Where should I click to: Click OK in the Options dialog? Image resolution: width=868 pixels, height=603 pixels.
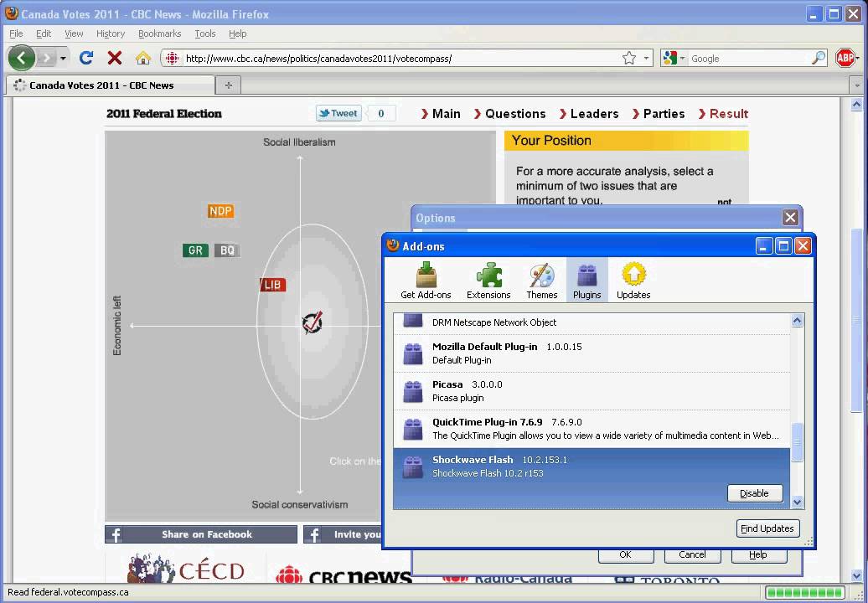626,555
